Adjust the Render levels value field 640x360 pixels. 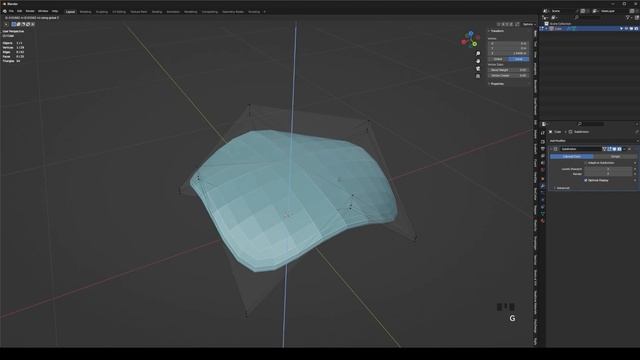(608, 174)
